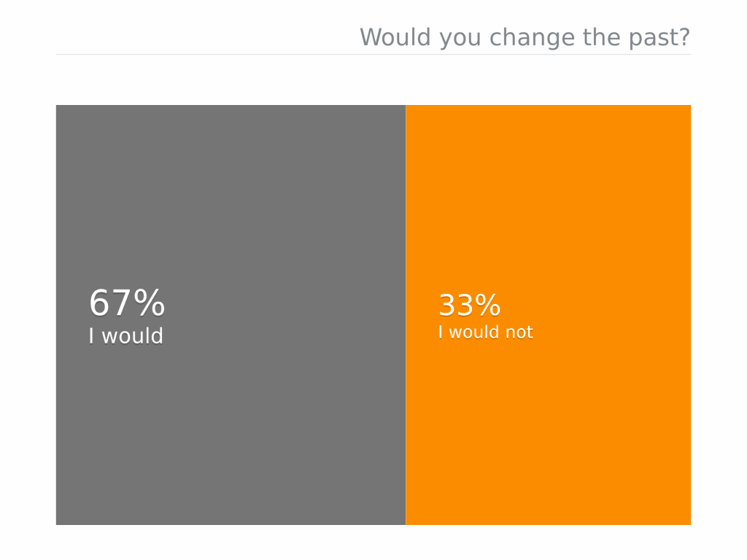
Task: Click the word 'past?' in the title
Action: click(x=659, y=39)
